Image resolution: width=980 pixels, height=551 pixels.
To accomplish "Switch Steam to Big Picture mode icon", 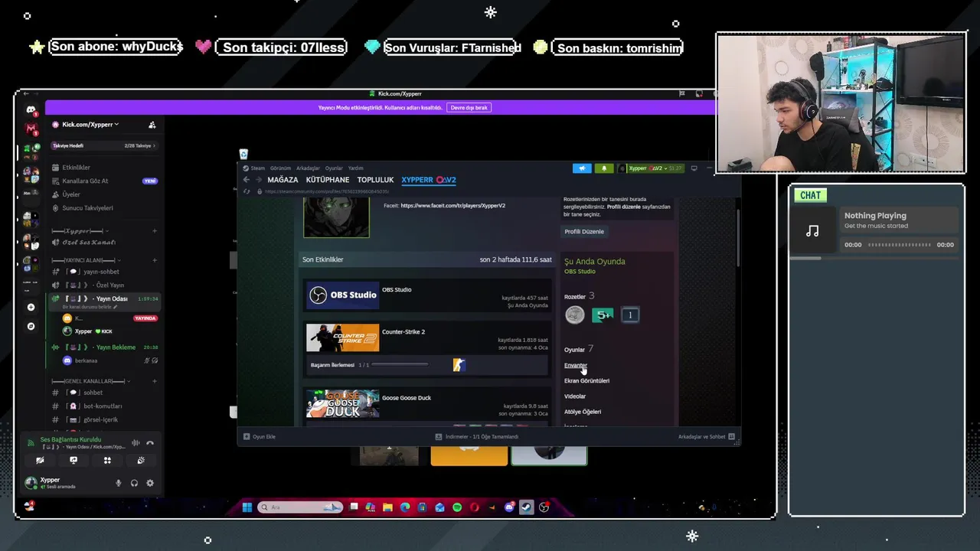I will click(694, 168).
